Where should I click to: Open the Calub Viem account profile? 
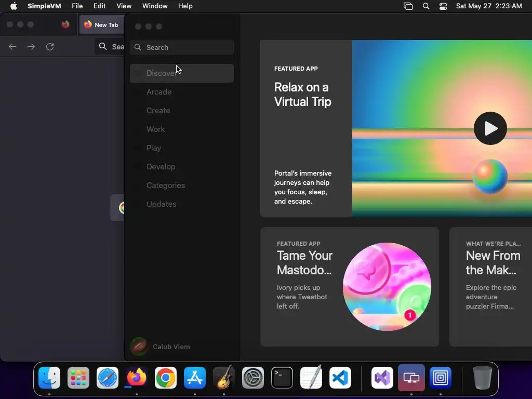(x=160, y=347)
